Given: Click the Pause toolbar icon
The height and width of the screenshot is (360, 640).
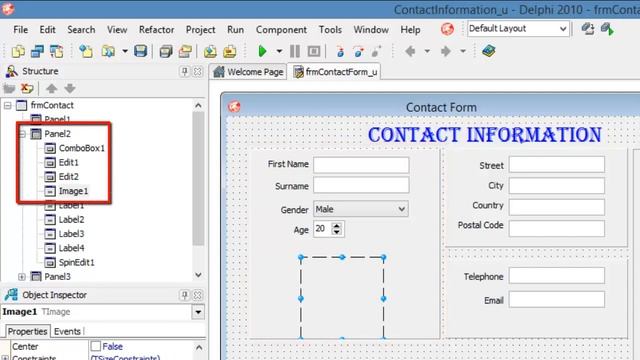Looking at the screenshot, I should coord(295,51).
